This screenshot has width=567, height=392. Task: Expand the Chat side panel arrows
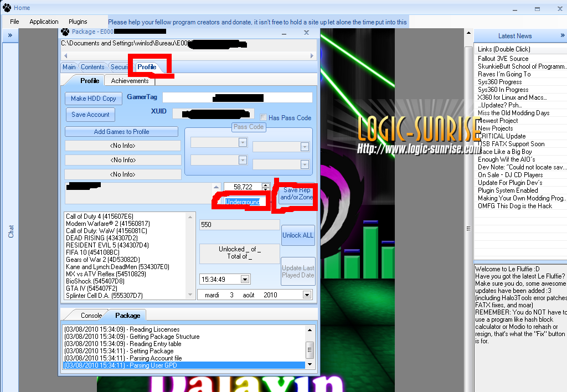coord(10,35)
